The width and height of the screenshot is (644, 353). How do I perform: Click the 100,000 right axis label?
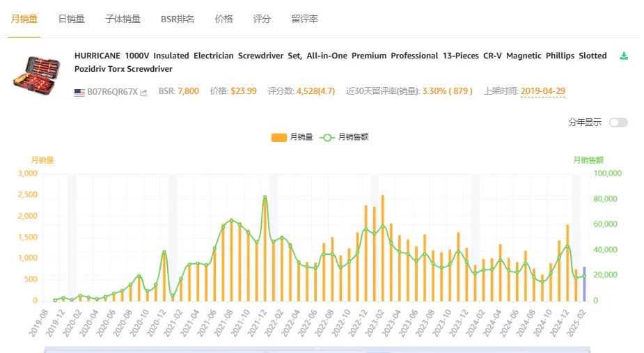[x=607, y=173]
